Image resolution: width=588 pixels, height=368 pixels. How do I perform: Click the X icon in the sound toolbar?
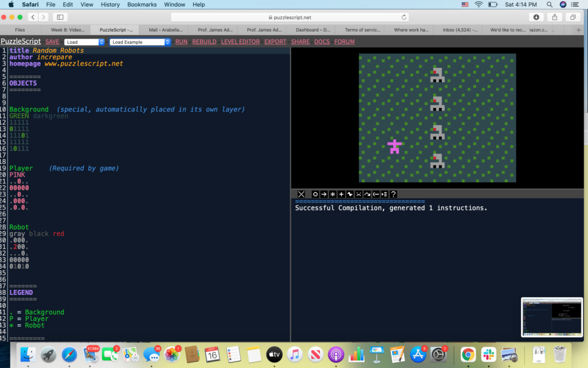[x=301, y=194]
